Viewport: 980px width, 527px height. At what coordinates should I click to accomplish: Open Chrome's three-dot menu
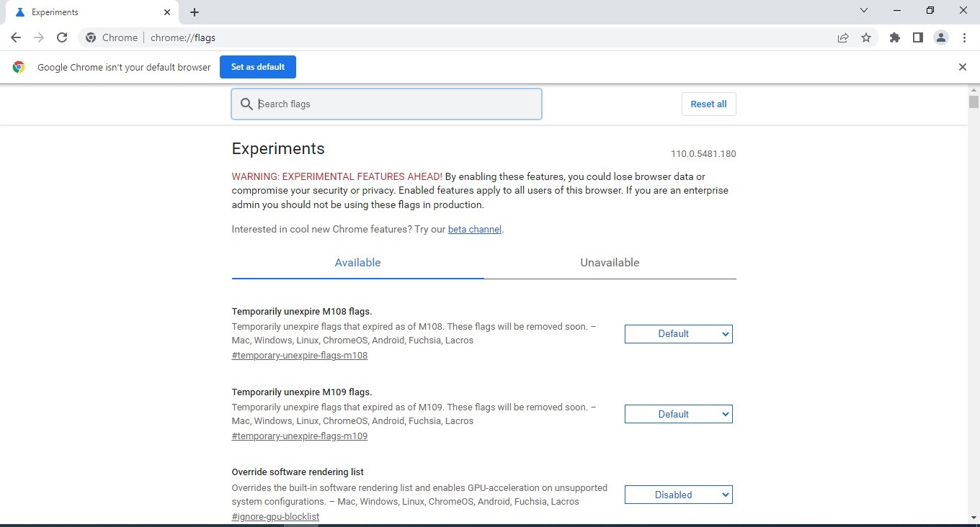tap(964, 37)
